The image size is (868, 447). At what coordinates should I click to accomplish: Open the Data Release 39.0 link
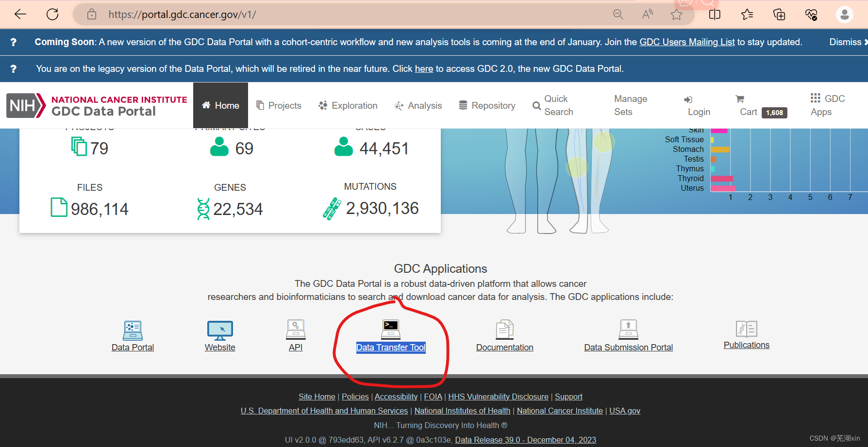coord(525,440)
